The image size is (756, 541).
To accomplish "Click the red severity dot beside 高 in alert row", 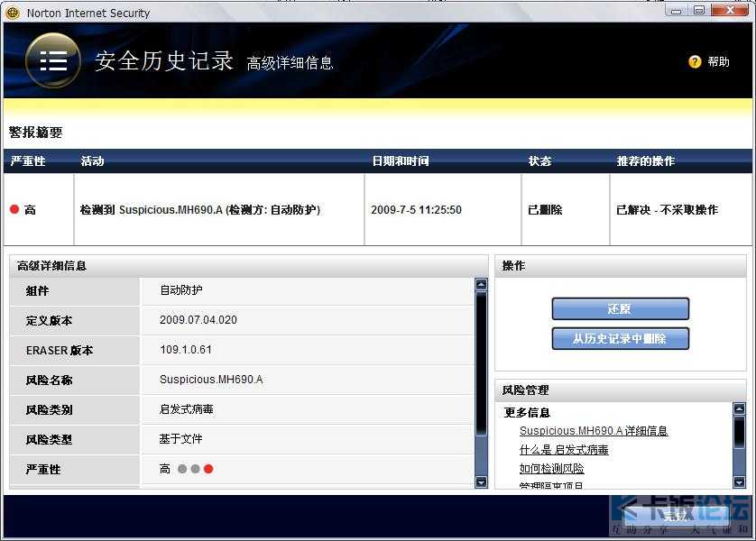I will pos(14,209).
